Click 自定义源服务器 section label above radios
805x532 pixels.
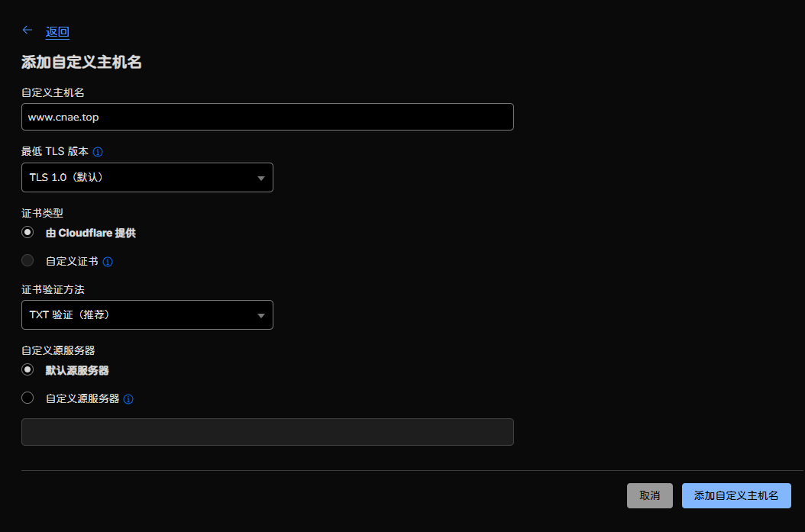pos(57,350)
